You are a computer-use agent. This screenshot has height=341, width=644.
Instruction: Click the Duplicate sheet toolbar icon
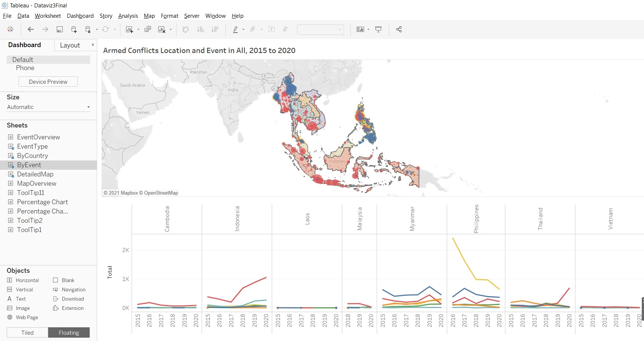(x=148, y=29)
